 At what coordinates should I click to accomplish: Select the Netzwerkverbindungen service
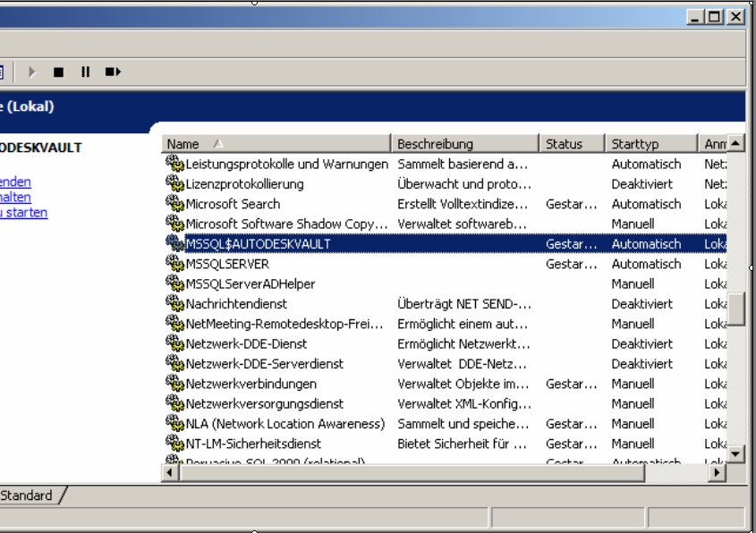click(251, 384)
